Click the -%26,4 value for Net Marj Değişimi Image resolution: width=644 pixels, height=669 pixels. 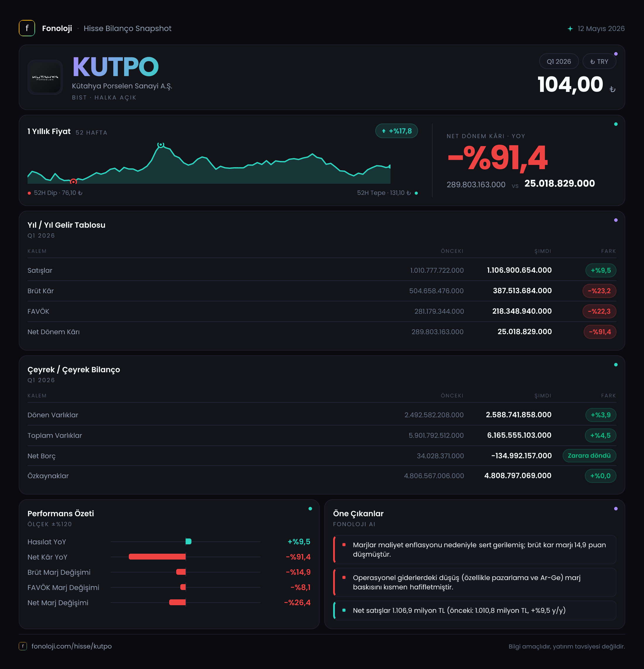297,603
